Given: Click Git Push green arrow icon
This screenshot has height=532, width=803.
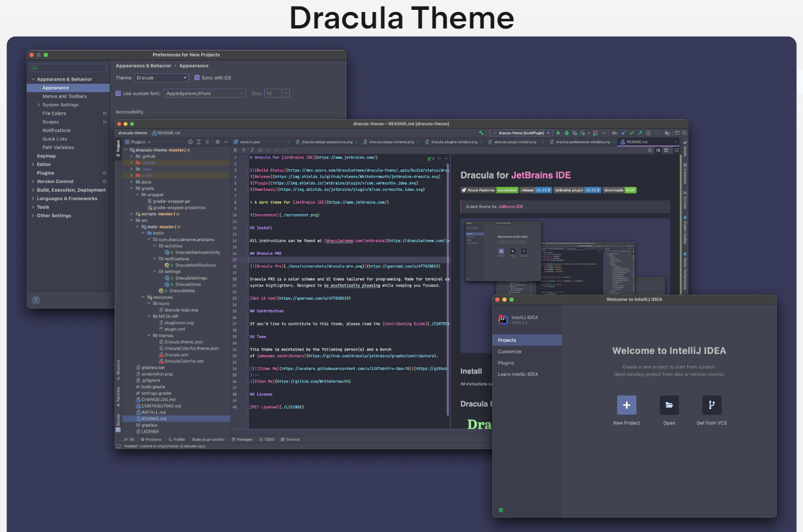Looking at the screenshot, I should click(x=640, y=133).
